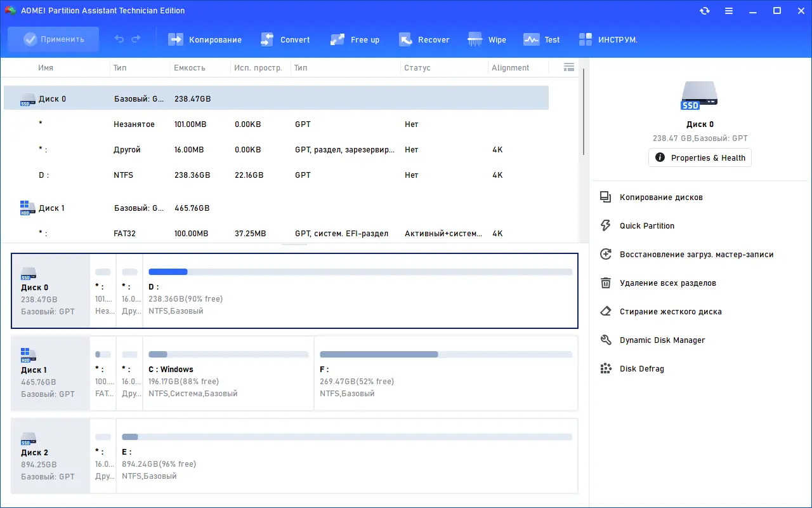Click the partition list vertical scrollbar
The image size is (812, 508).
[x=584, y=111]
